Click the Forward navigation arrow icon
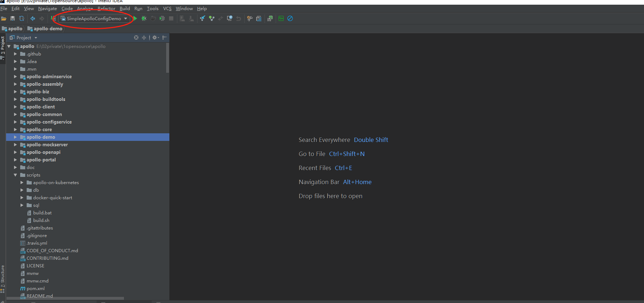The width and height of the screenshot is (644, 303). 42,18
